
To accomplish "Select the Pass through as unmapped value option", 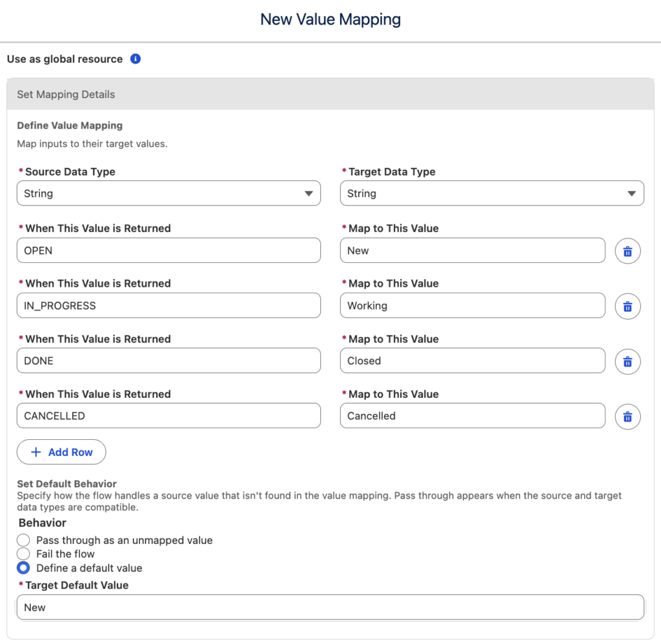I will coord(23,540).
